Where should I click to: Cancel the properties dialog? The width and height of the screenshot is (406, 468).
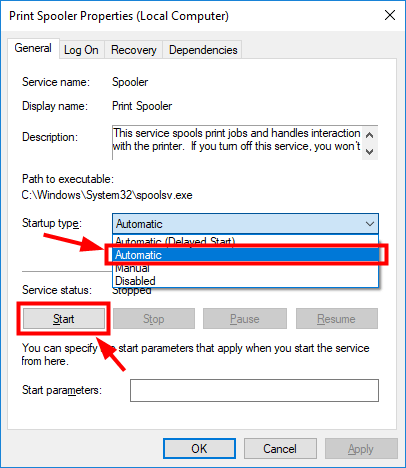280,449
